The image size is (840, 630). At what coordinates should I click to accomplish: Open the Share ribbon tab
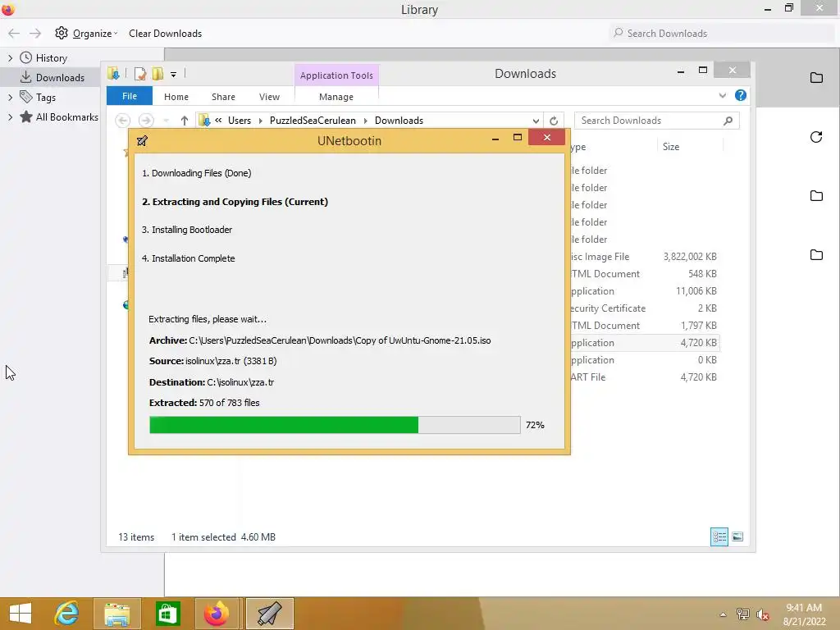223,97
